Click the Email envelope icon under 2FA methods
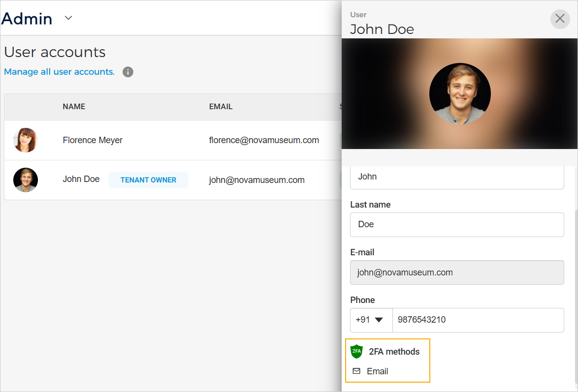578x392 pixels. tap(356, 371)
